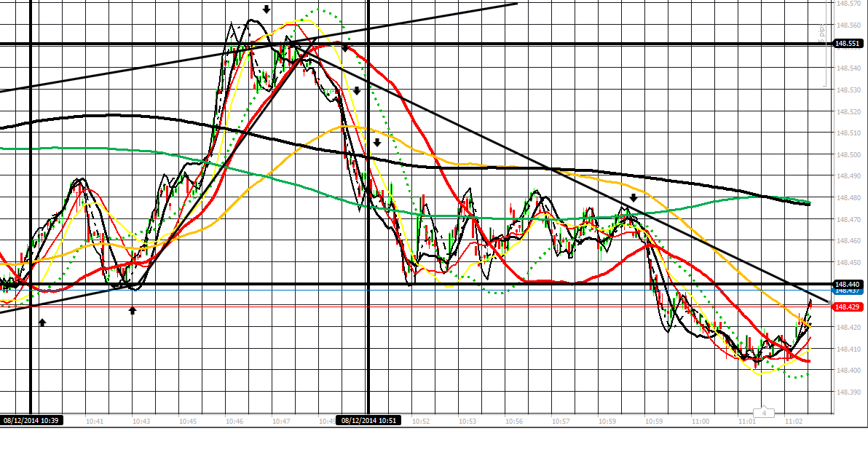Click the red 148.429 price tag
Image resolution: width=868 pixels, height=466 pixels.
pyautogui.click(x=848, y=307)
